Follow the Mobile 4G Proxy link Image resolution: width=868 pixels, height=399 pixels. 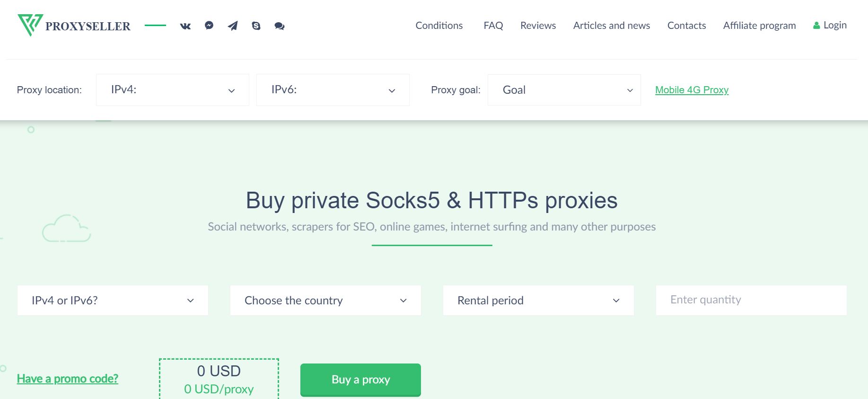click(692, 90)
